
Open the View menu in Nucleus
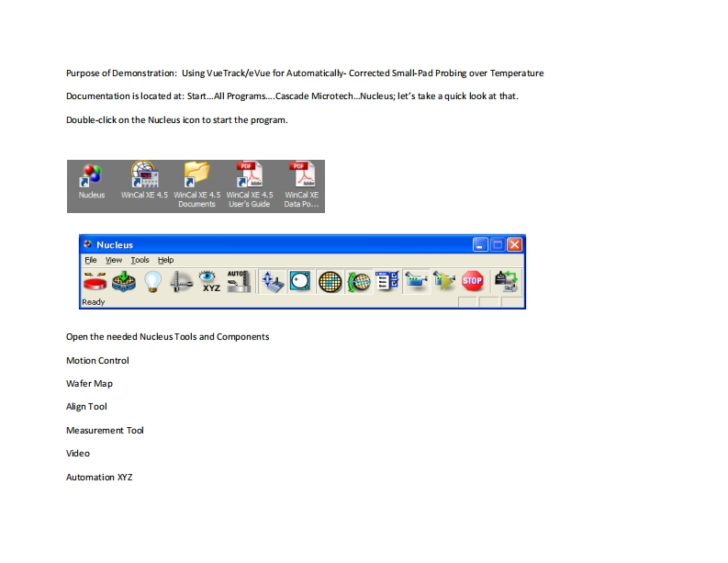pyautogui.click(x=114, y=260)
